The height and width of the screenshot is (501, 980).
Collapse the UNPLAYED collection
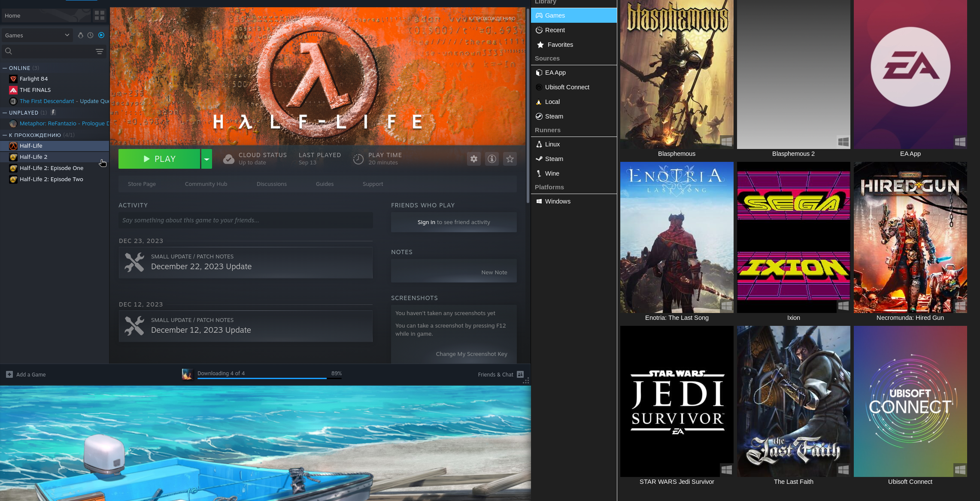[5, 112]
